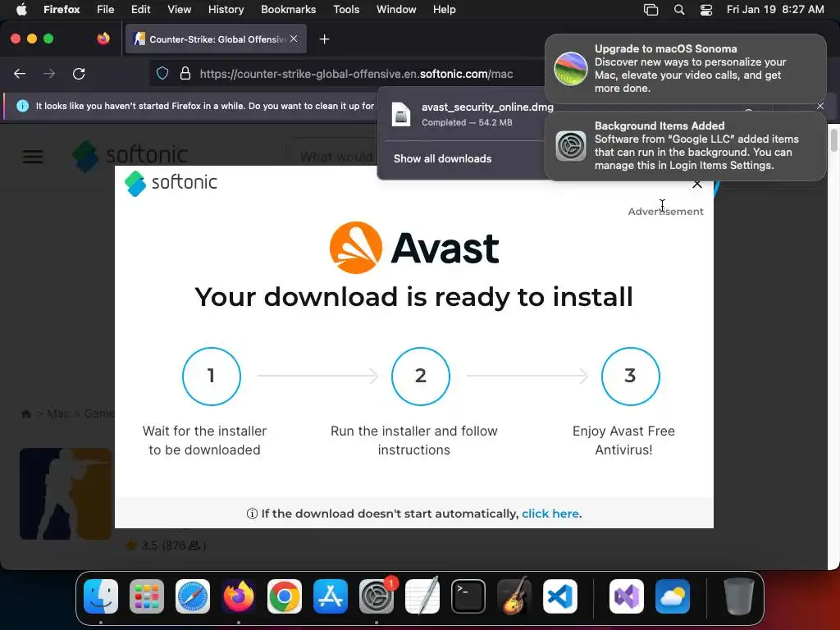840x630 pixels.
Task: Dismiss the Firefox refresh notification bar
Action: [x=820, y=106]
